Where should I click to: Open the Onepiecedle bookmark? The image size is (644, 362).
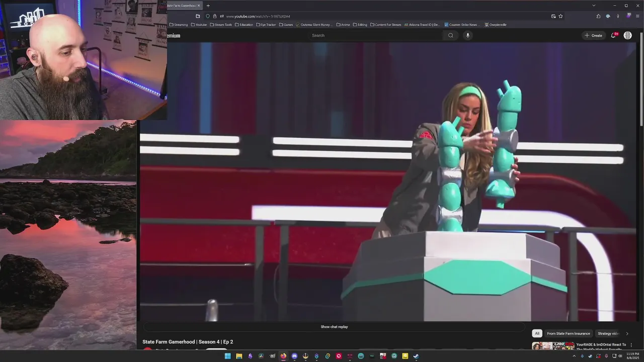click(x=496, y=25)
